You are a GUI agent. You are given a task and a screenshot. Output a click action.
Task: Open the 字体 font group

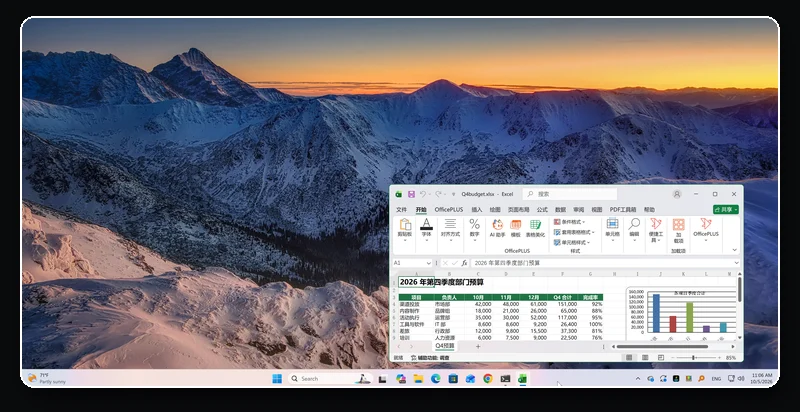coord(426,229)
